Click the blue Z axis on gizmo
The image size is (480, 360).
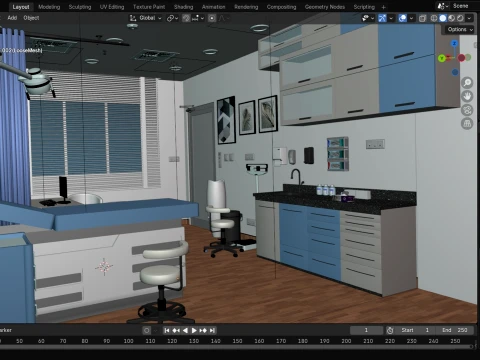[x=454, y=43]
